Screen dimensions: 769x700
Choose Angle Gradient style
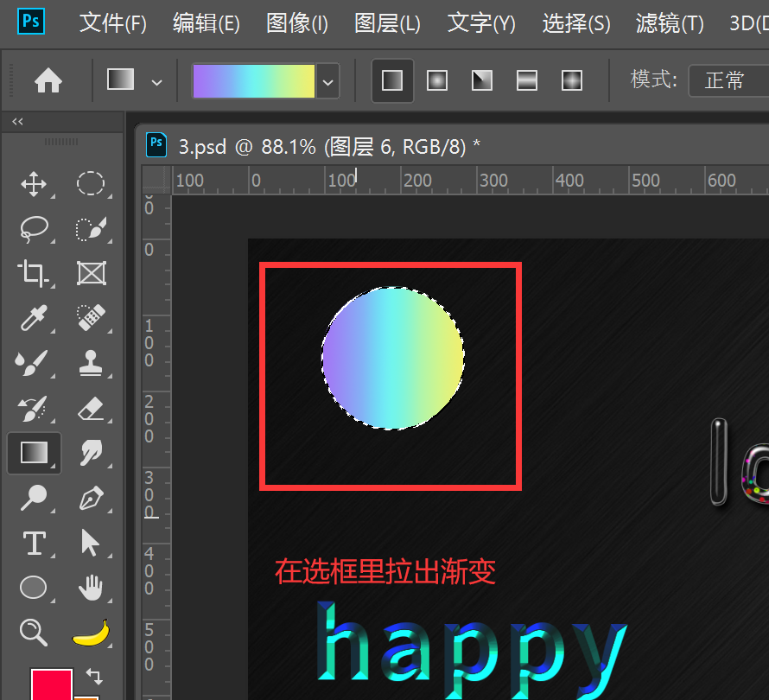point(482,80)
